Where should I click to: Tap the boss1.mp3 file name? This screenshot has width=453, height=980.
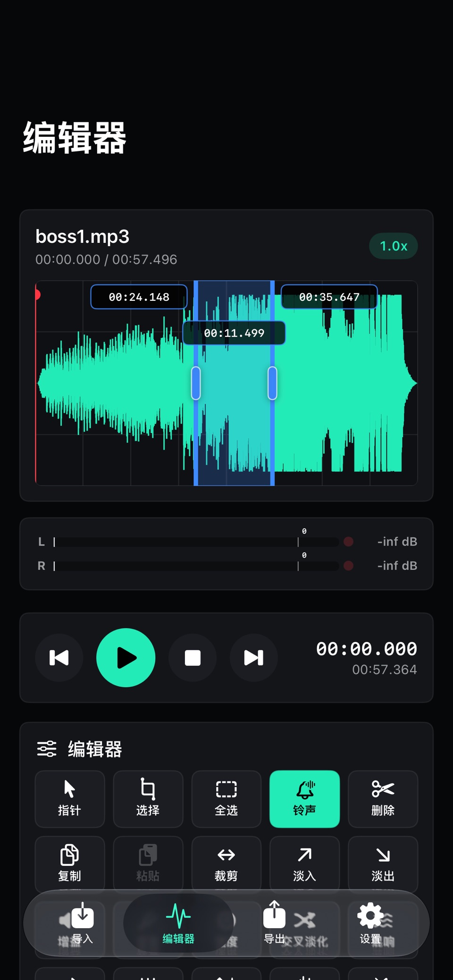coord(82,236)
